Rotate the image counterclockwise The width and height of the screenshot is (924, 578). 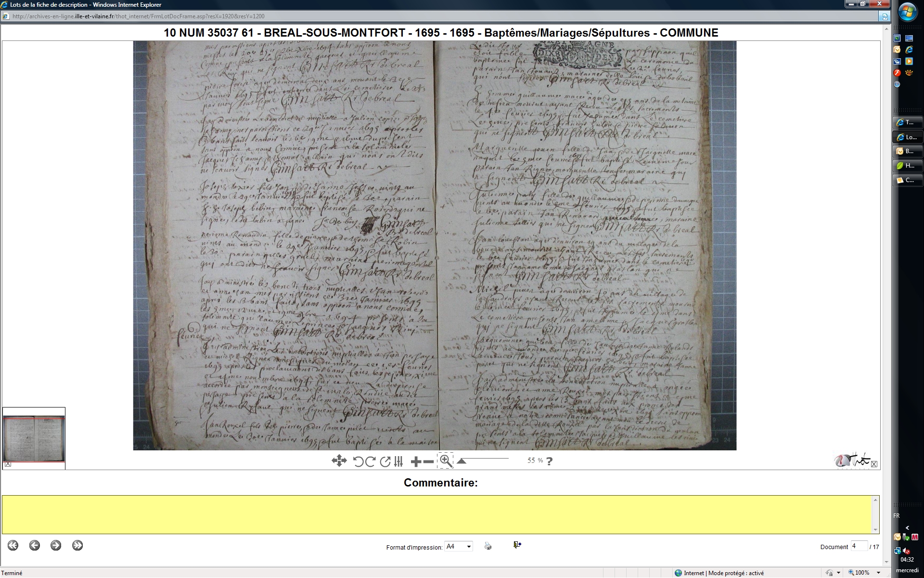[x=358, y=461]
